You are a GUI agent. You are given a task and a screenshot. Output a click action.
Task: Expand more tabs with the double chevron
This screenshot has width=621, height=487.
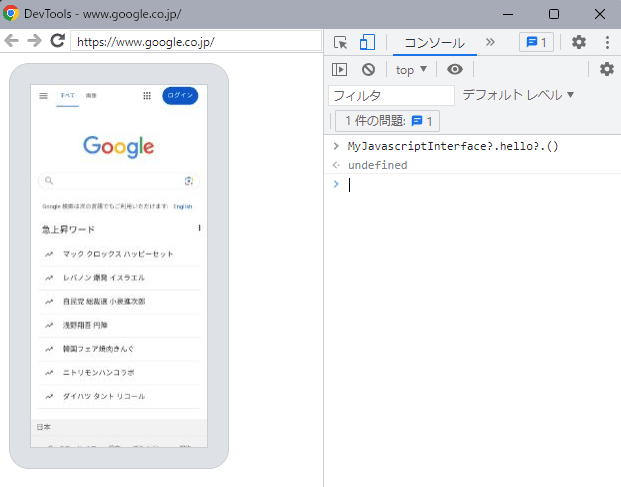click(x=490, y=42)
